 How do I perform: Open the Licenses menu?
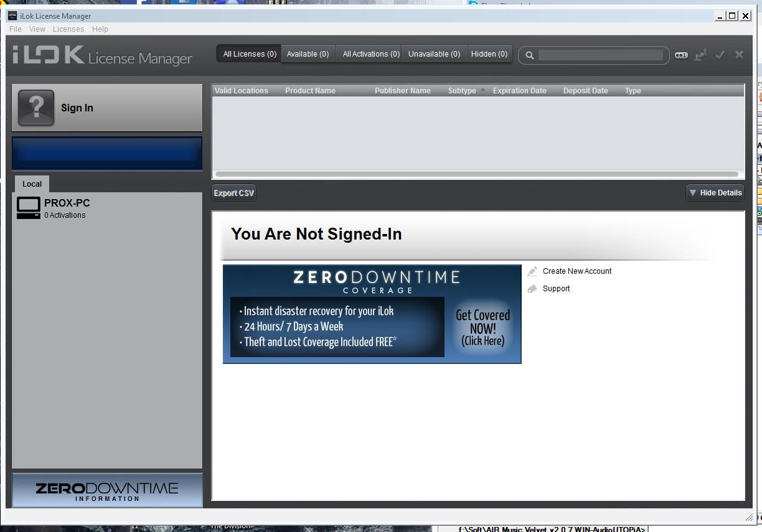(x=68, y=29)
